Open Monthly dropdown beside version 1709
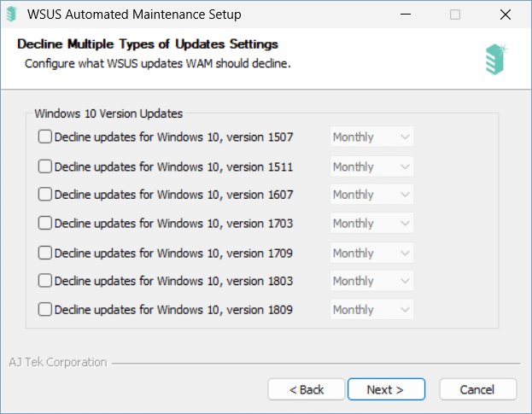Image resolution: width=532 pixels, height=414 pixels. point(371,253)
